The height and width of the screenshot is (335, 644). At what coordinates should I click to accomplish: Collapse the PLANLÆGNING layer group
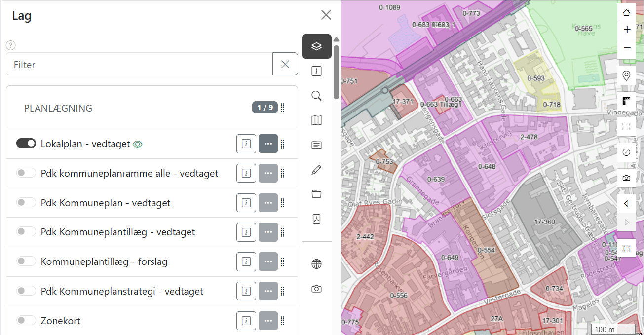[x=58, y=108]
